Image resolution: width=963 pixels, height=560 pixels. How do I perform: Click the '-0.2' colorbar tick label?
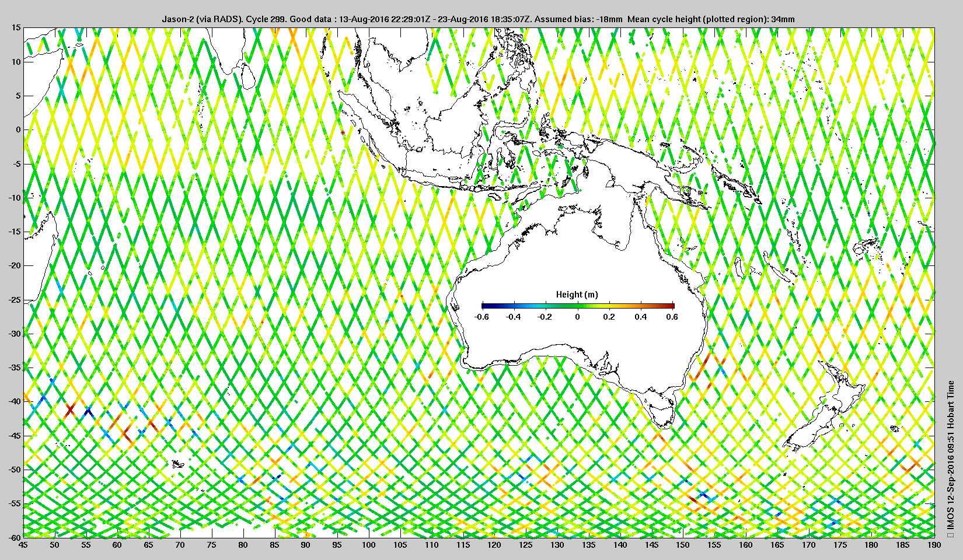tap(545, 317)
